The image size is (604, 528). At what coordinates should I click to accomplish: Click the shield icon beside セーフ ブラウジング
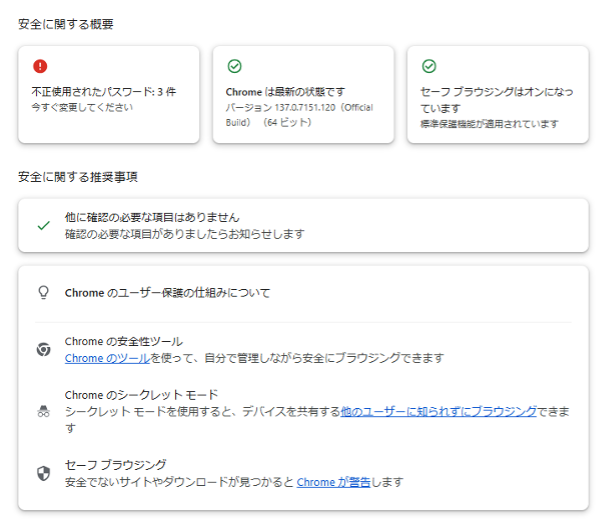(44, 473)
